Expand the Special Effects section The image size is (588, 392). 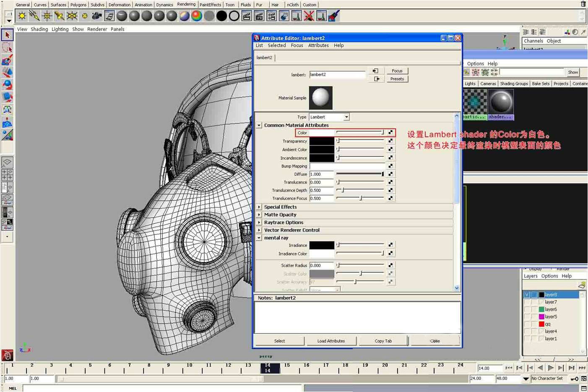click(x=259, y=207)
